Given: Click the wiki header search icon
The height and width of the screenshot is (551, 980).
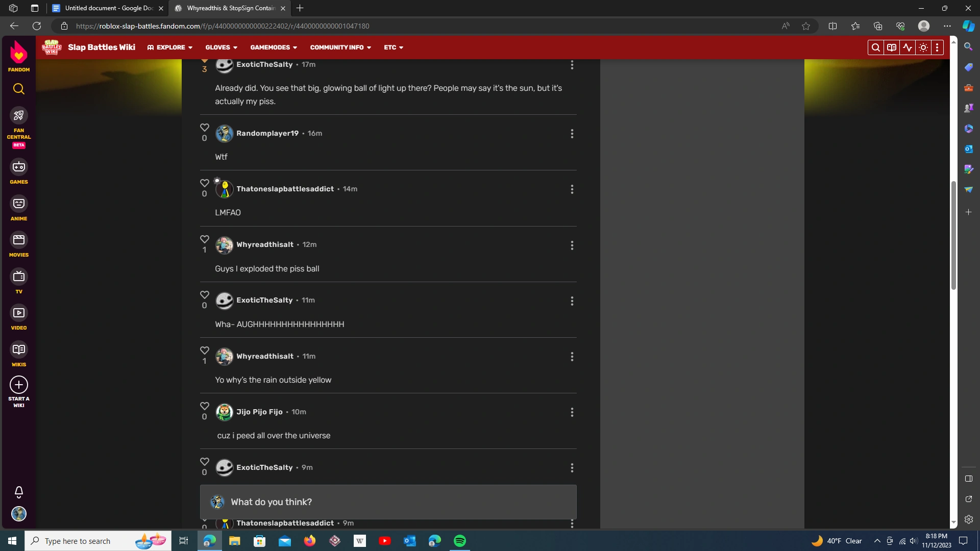Looking at the screenshot, I should tap(876, 47).
